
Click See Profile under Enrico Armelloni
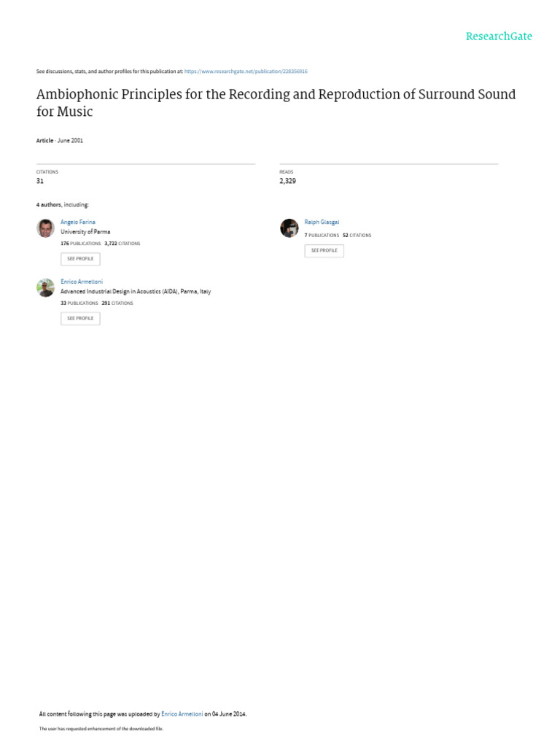80,318
